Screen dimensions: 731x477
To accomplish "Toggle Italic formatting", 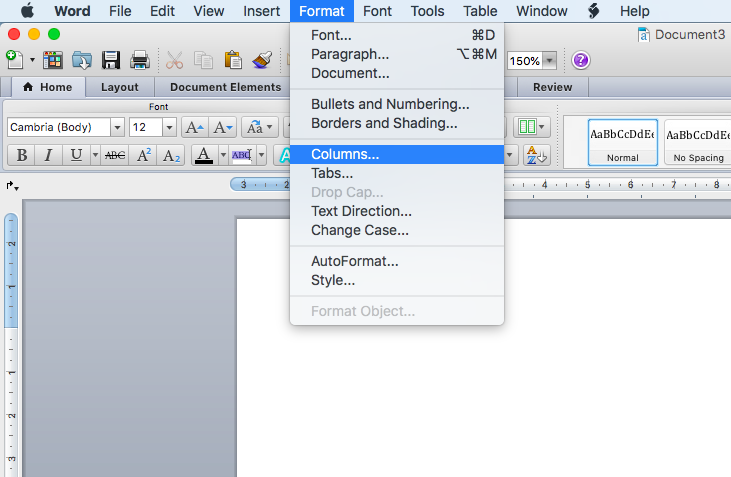I will point(48,155).
